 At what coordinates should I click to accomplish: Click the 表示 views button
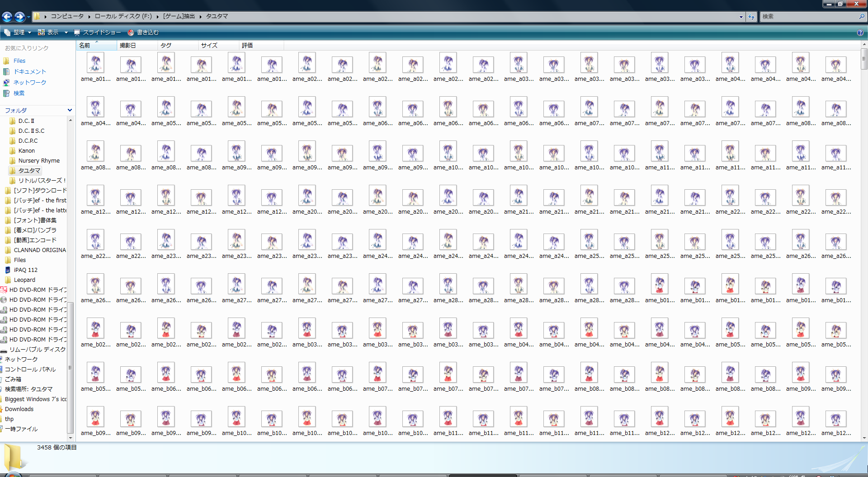(x=48, y=33)
